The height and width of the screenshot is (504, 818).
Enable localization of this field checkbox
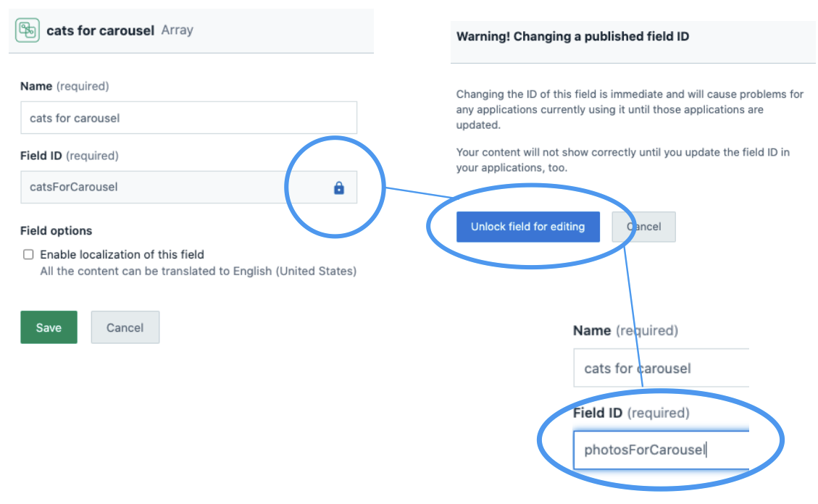click(29, 254)
